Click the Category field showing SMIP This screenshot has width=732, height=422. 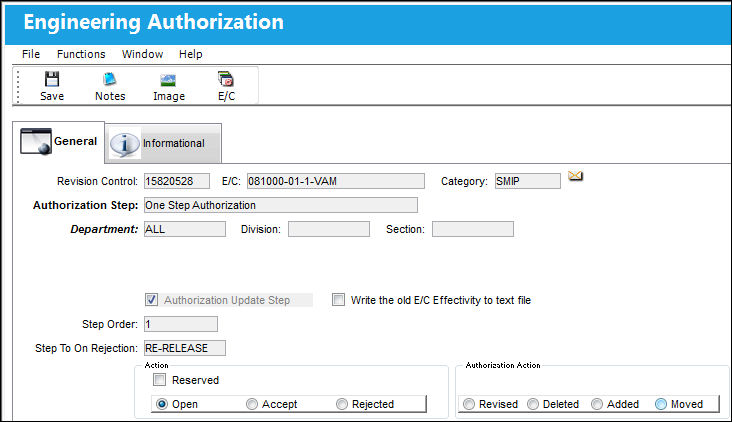pyautogui.click(x=528, y=181)
